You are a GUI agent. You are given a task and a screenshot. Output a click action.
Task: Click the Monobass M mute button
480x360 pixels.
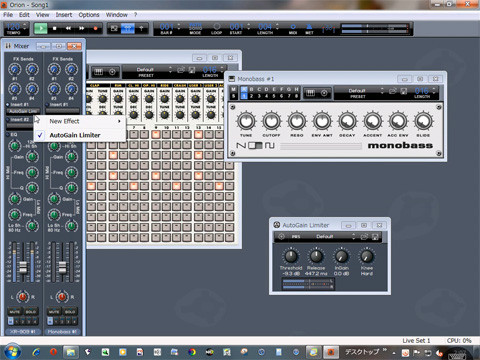234,89
